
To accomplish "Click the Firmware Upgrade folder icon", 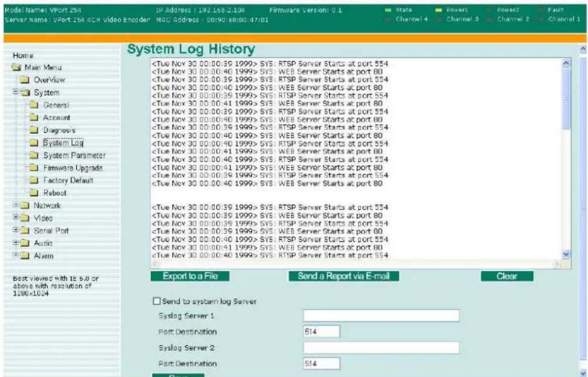I will [34, 168].
